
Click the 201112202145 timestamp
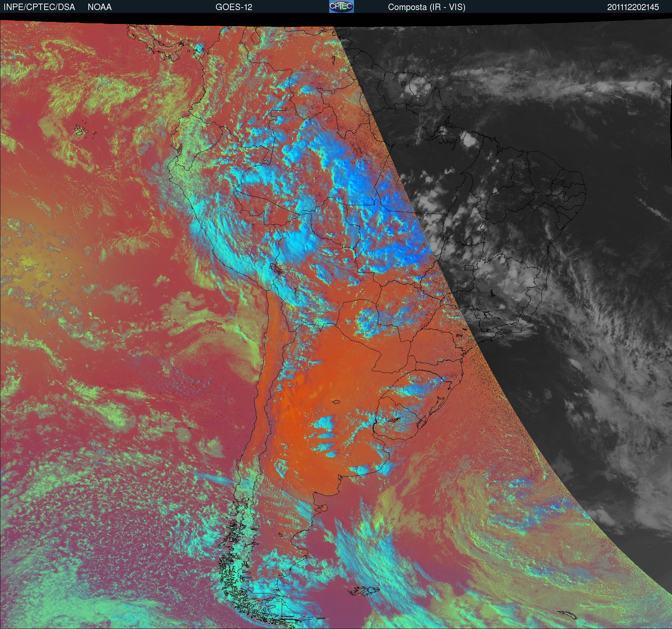633,7
